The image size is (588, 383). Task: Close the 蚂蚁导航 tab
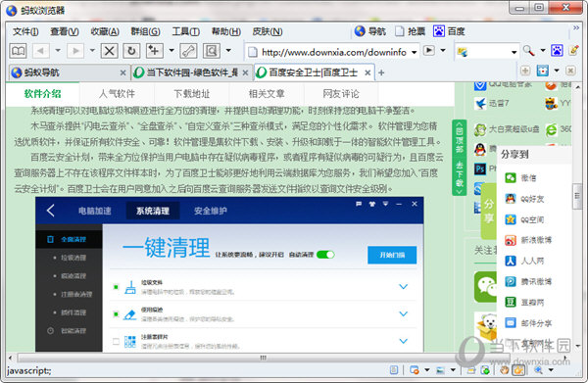(122, 72)
